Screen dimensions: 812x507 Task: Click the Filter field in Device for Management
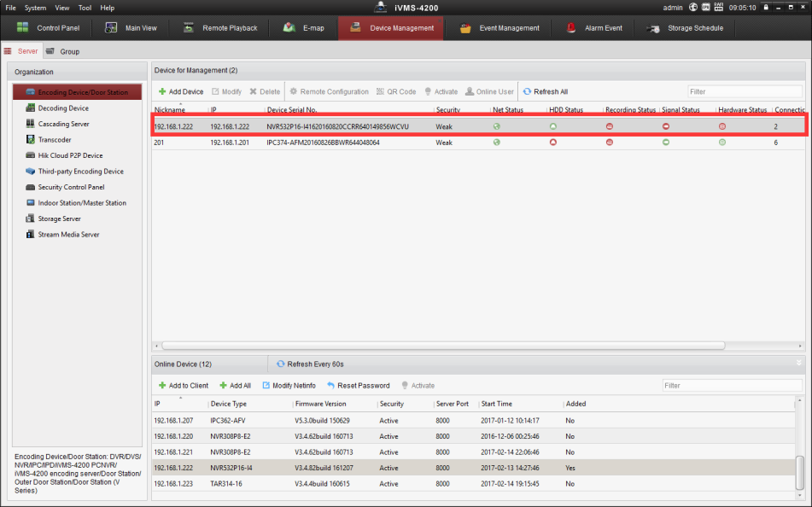coord(745,91)
